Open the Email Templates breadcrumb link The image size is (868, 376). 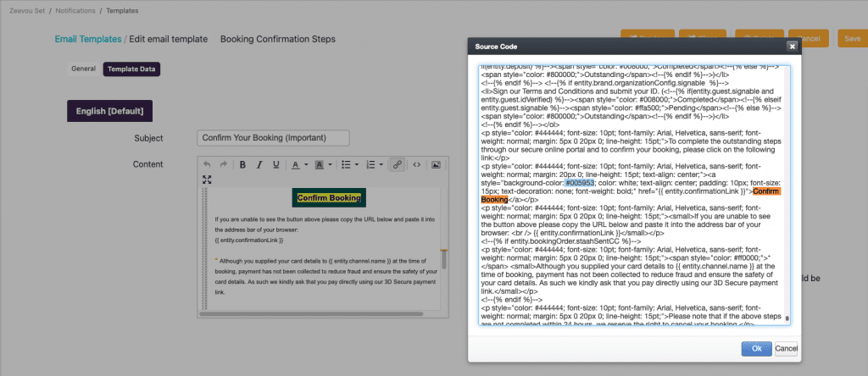point(88,39)
